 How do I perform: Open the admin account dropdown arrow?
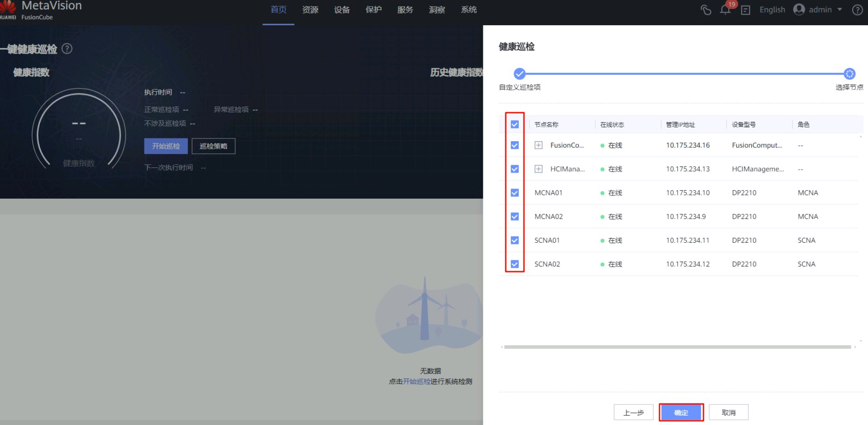[840, 10]
